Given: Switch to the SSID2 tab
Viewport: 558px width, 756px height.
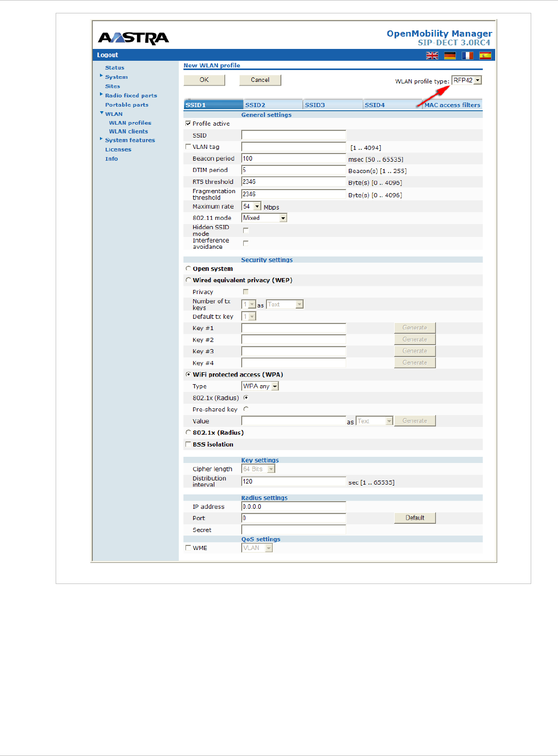Looking at the screenshot, I should click(x=273, y=105).
